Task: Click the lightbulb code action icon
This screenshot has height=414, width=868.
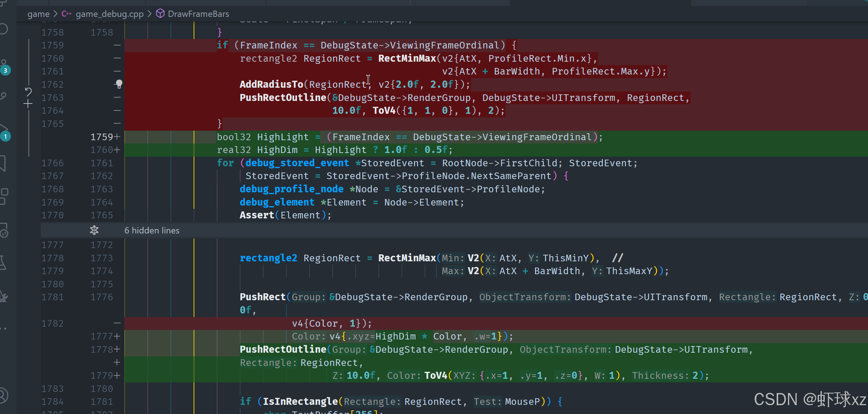Action: 119,84
